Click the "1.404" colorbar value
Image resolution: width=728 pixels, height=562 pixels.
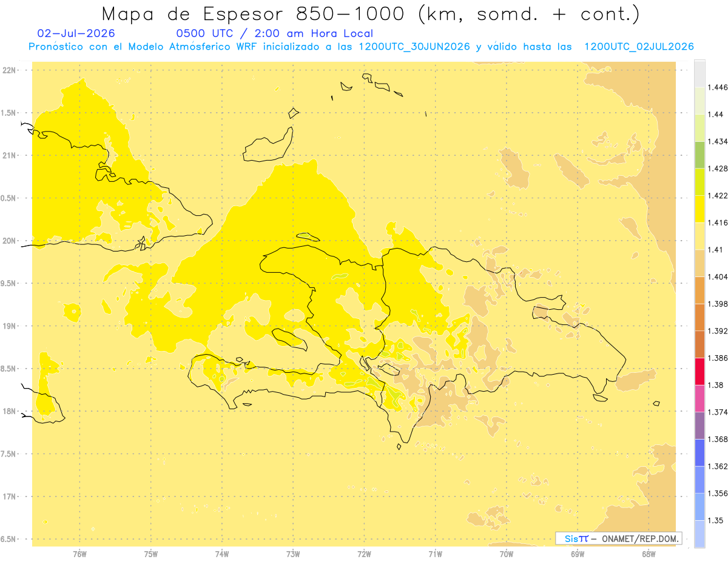click(718, 277)
